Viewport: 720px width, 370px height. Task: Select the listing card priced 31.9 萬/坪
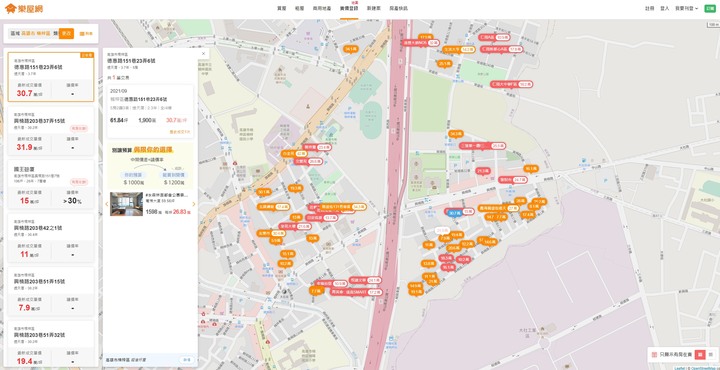pos(51,131)
